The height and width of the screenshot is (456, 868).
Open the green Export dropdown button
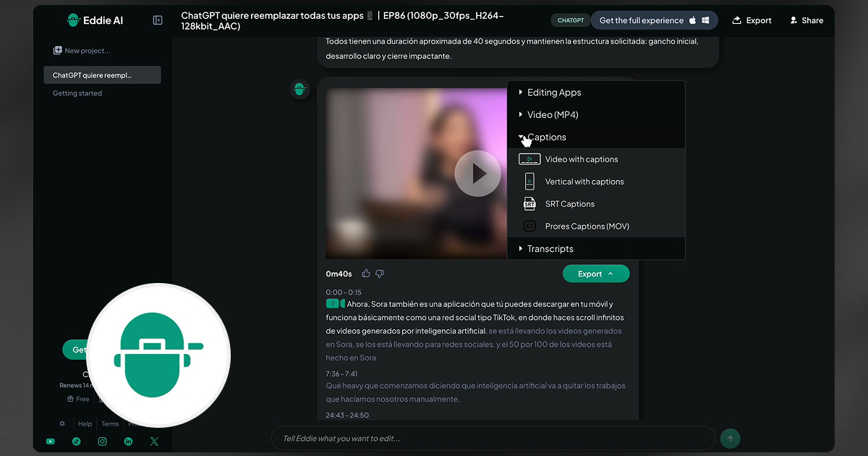pyautogui.click(x=596, y=274)
